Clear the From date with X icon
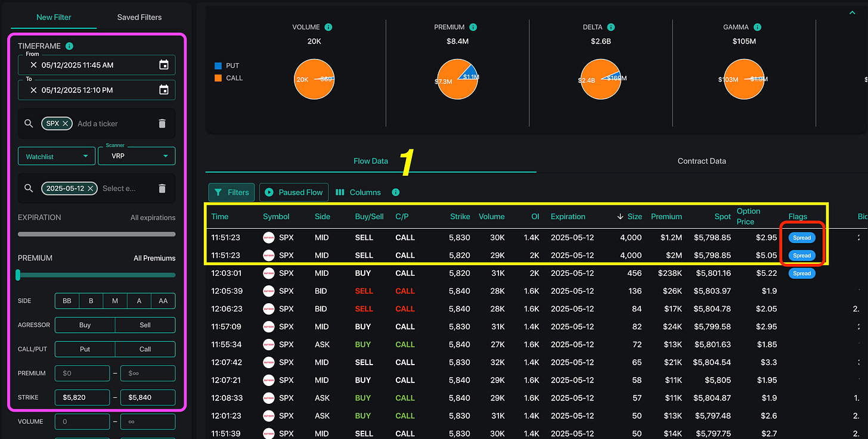The height and width of the screenshot is (439, 868). click(33, 65)
